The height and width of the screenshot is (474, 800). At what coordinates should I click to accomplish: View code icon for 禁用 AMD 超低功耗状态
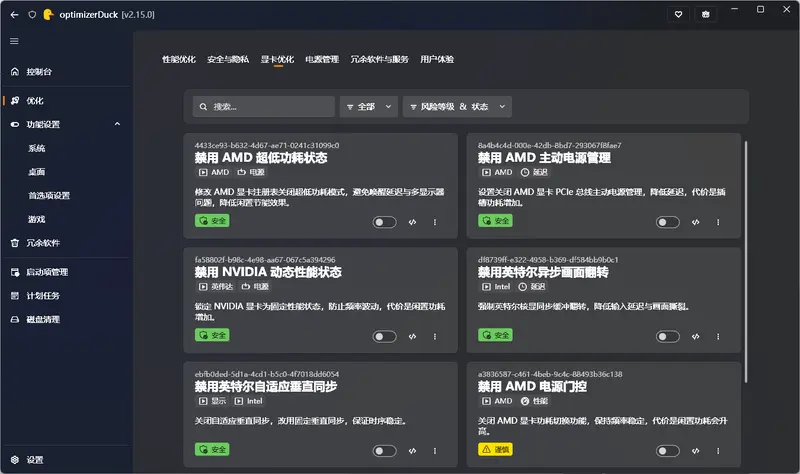pos(412,222)
